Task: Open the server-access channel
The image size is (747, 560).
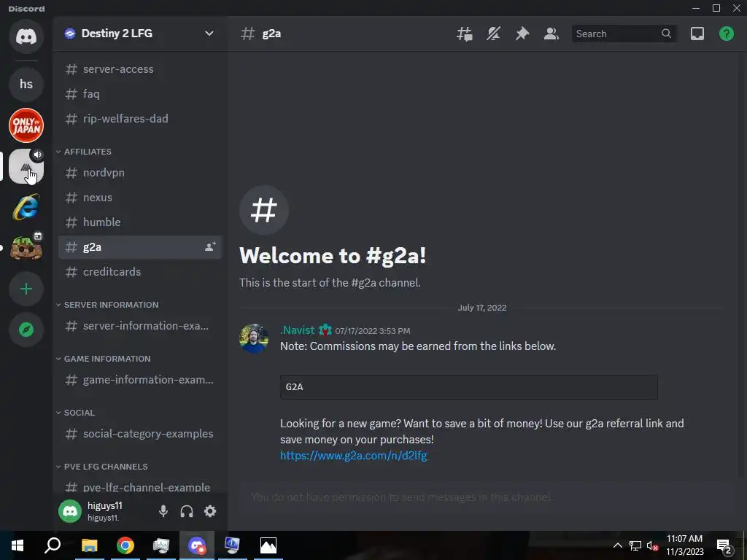Action: pos(139,69)
